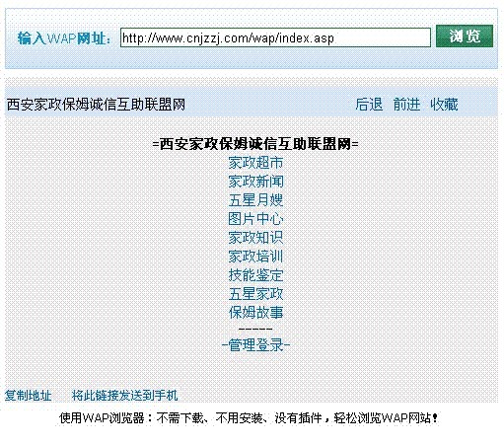This screenshot has height=446, width=504.
Task: Focus the WAP URL input field
Action: point(275,37)
